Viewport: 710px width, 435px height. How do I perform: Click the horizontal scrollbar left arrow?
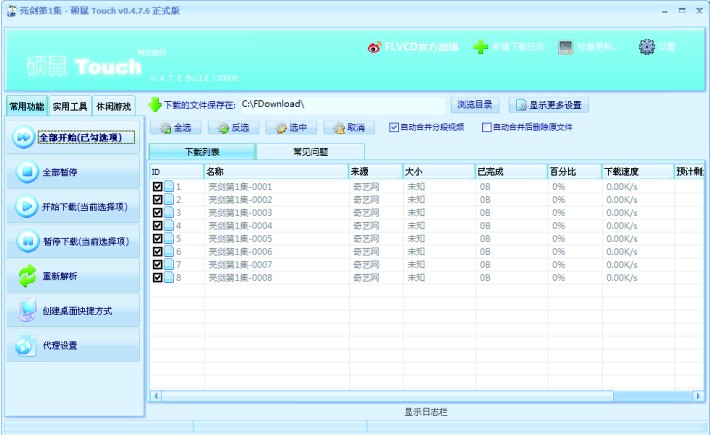156,396
